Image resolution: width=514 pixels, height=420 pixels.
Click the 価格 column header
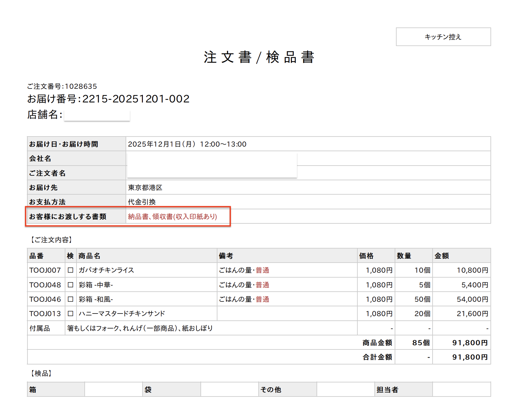(376, 256)
